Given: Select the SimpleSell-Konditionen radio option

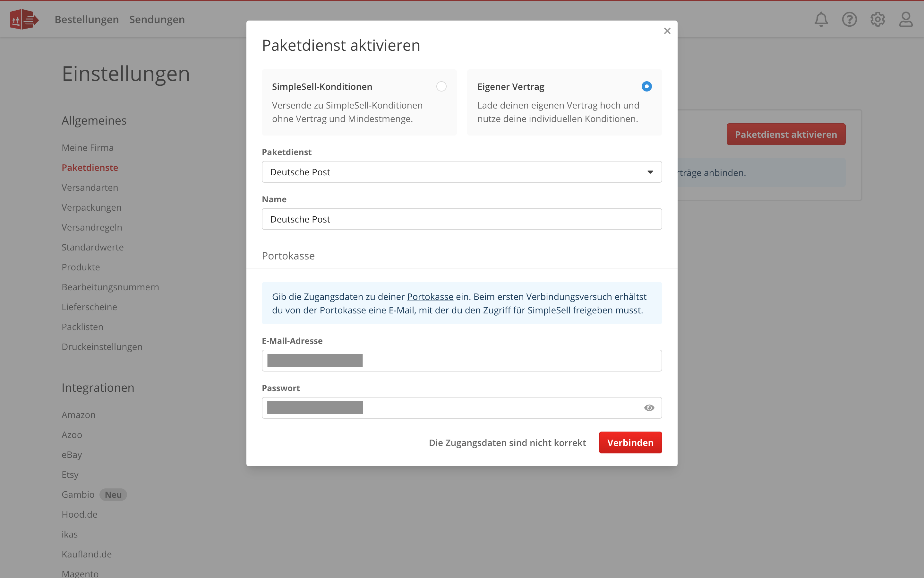Looking at the screenshot, I should click(441, 86).
